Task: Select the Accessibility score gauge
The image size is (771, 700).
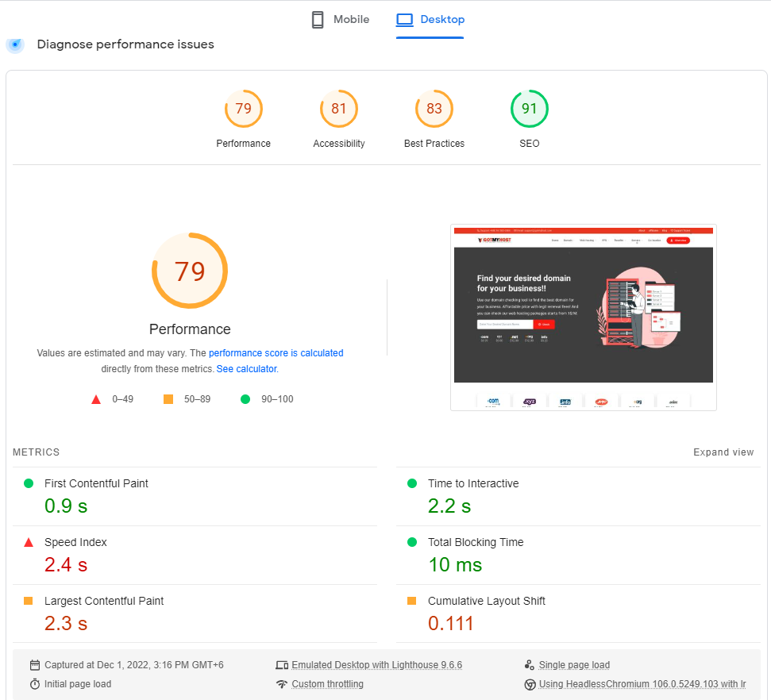Action: click(x=339, y=109)
